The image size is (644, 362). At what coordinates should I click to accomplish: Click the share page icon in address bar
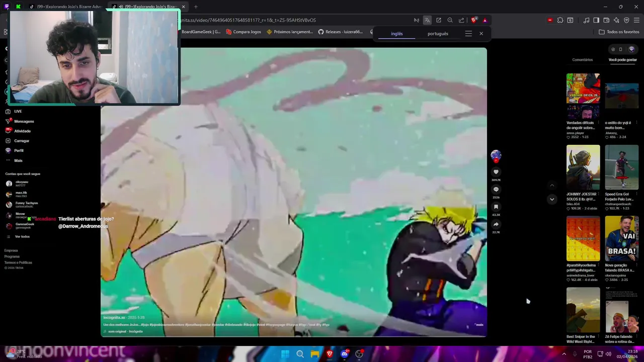click(x=461, y=20)
